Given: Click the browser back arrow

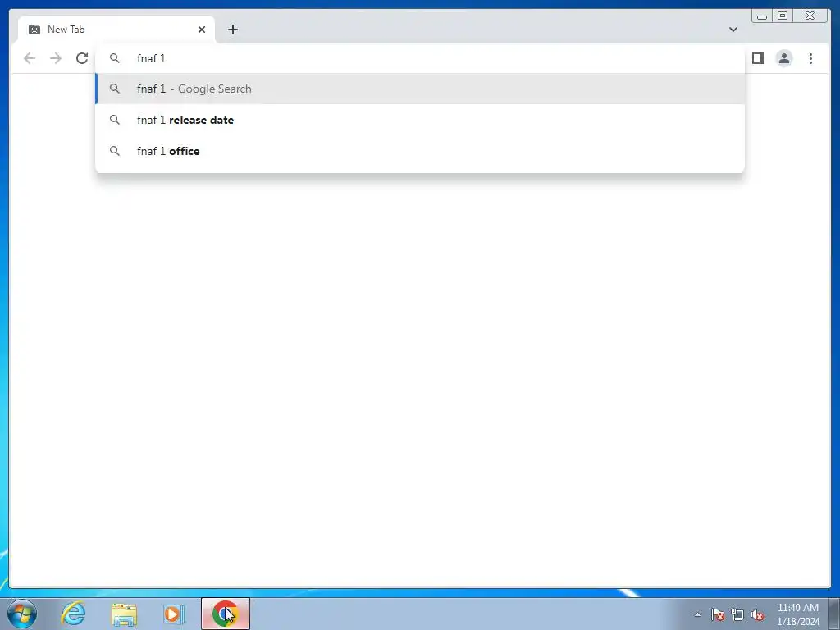Looking at the screenshot, I should (30, 58).
